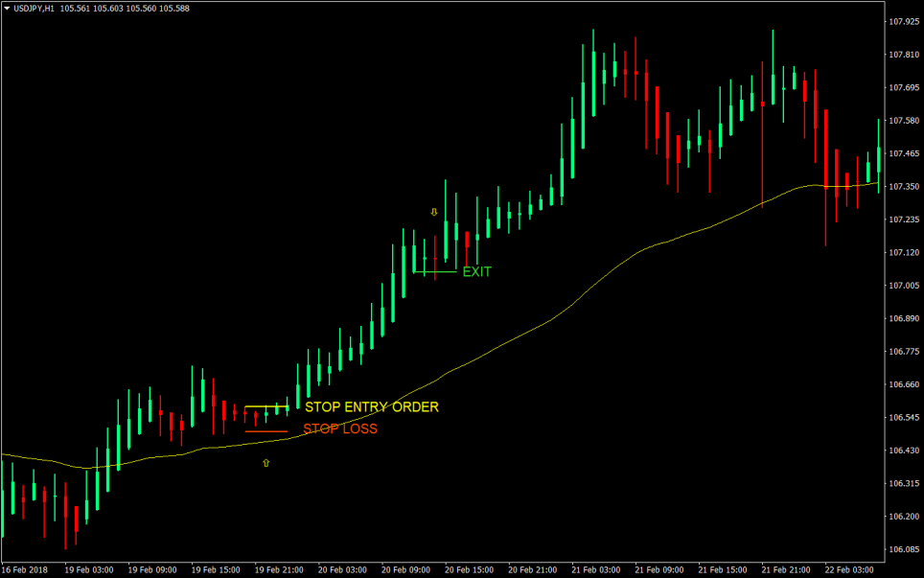Click price level 107.350 on the scale
The image size is (924, 578).
(904, 187)
